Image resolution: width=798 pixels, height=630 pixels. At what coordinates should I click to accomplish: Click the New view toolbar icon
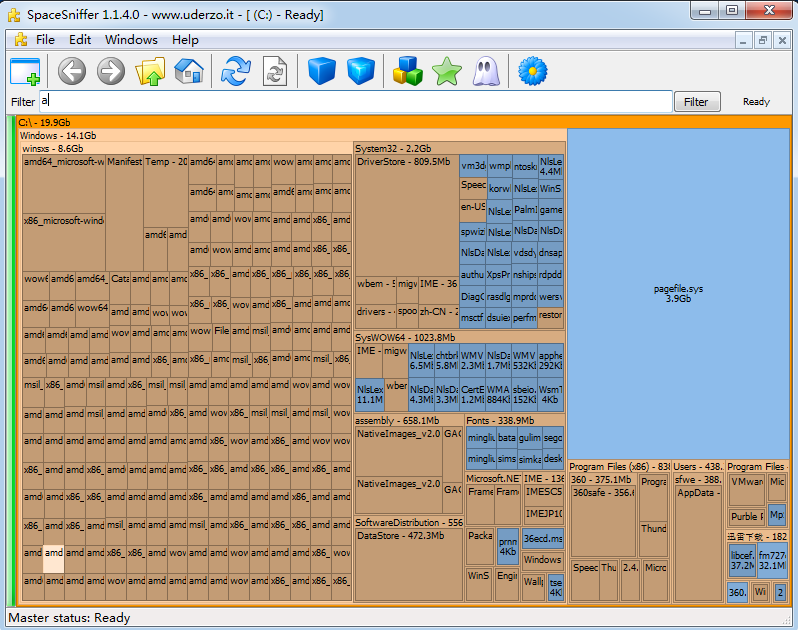click(25, 71)
